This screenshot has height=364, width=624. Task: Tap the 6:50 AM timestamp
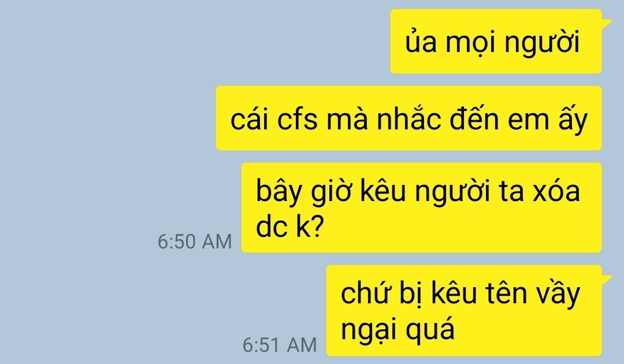(195, 242)
